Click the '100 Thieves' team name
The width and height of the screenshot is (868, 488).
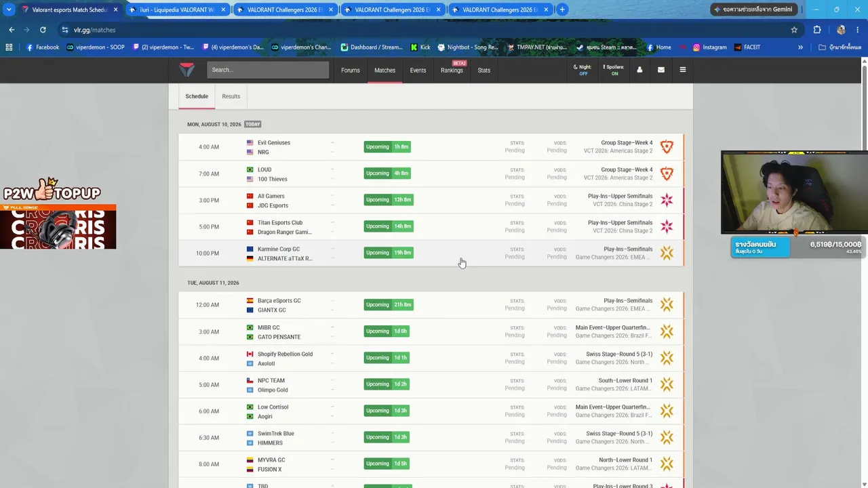coord(273,179)
